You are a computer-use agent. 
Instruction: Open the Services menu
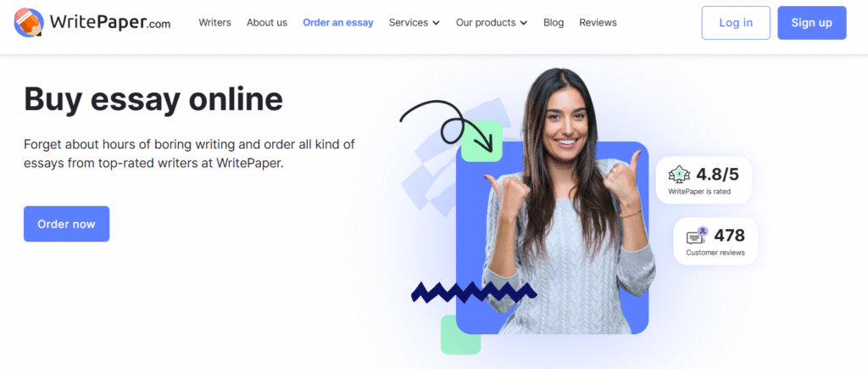coord(414,23)
